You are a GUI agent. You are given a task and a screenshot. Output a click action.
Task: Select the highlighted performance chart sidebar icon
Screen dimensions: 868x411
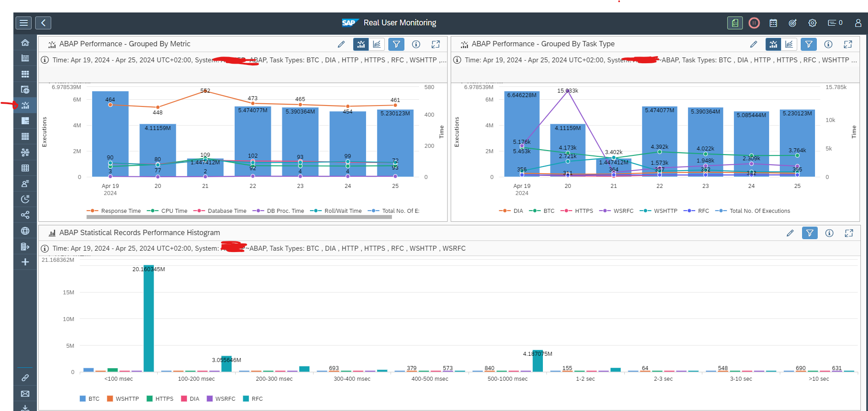tap(25, 105)
